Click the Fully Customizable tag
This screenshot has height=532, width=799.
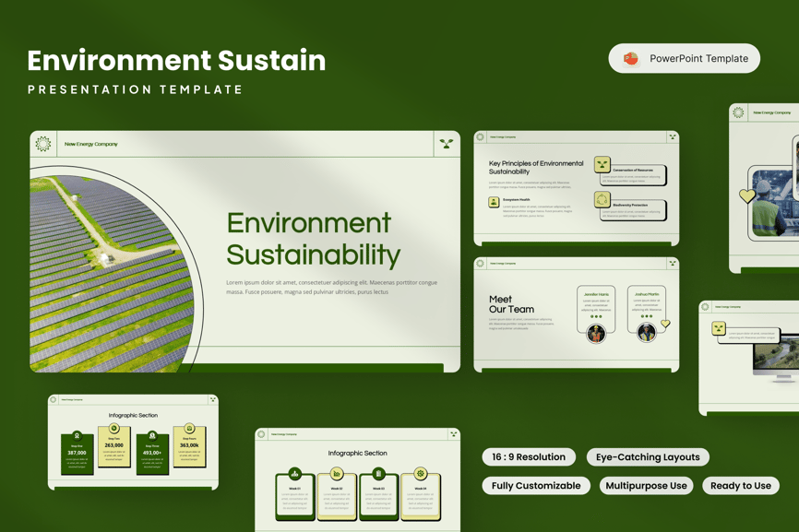pyautogui.click(x=536, y=486)
